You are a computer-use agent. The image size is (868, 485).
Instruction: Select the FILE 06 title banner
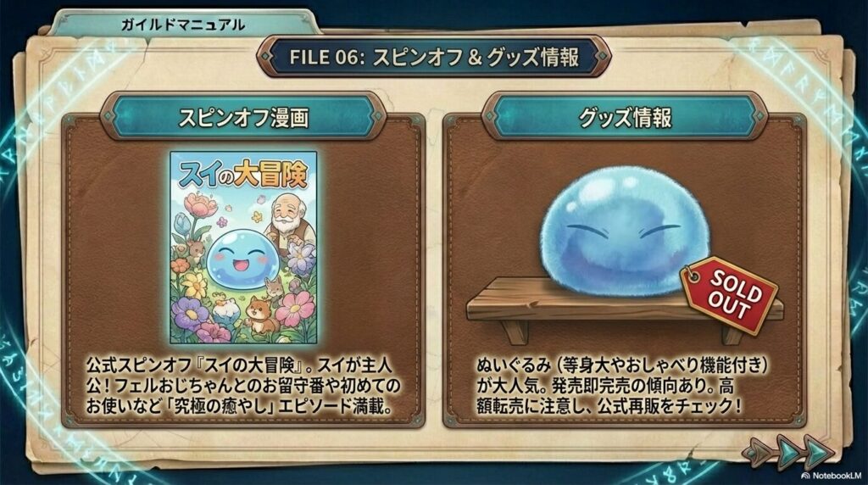point(434,57)
